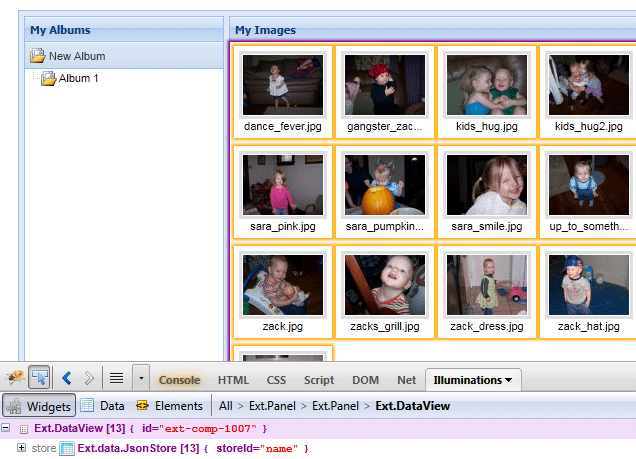Toggle the element inspect pointer tool
Image resolution: width=636 pixels, height=459 pixels.
39,377
